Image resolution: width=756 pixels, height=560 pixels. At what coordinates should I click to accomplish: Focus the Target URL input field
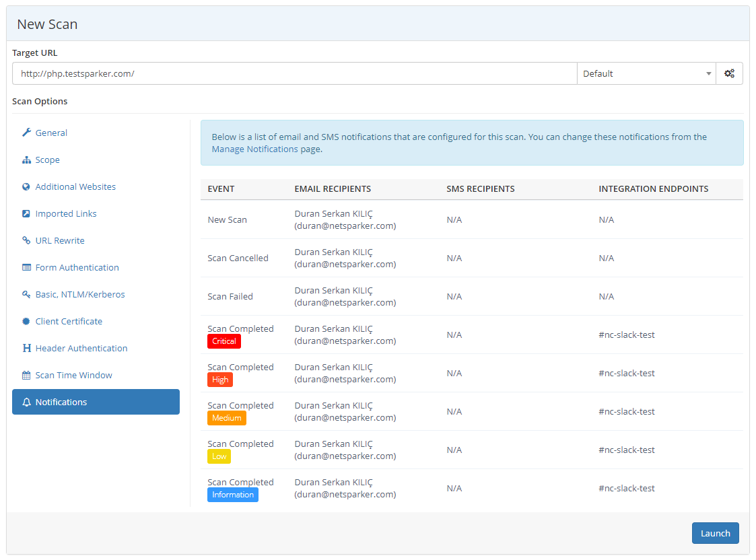(294, 73)
